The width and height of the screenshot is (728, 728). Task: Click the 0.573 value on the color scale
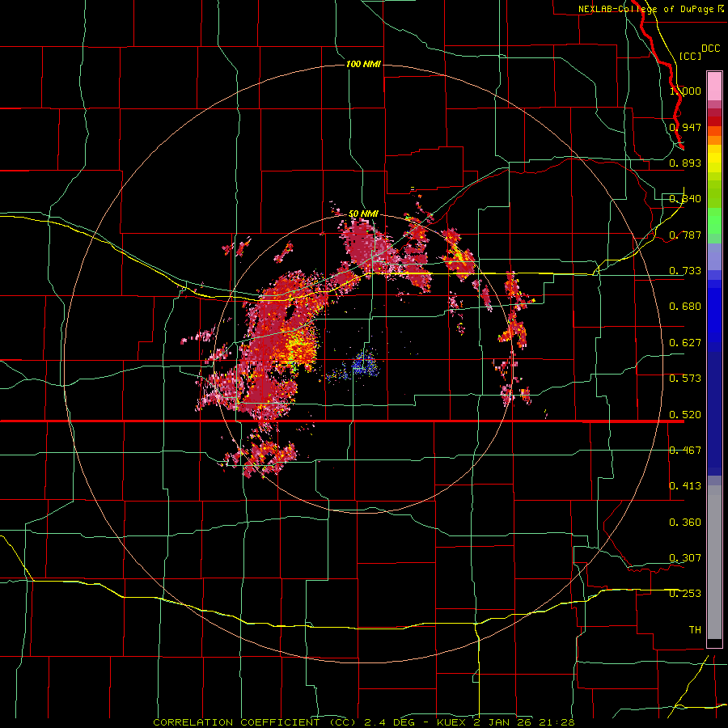[685, 379]
